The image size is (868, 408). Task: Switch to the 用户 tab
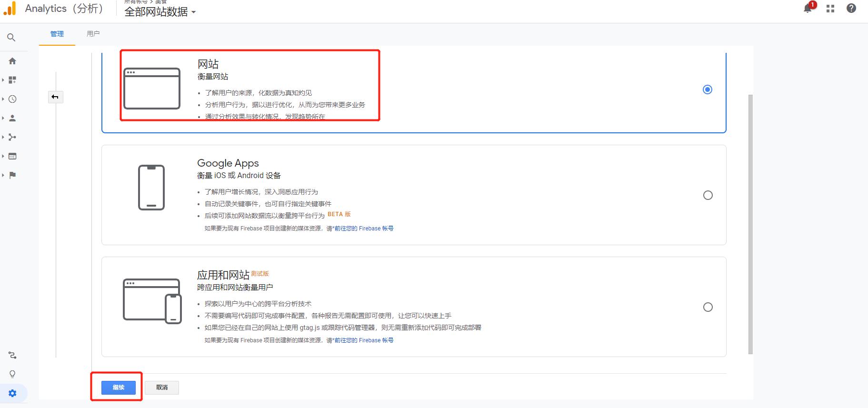93,34
